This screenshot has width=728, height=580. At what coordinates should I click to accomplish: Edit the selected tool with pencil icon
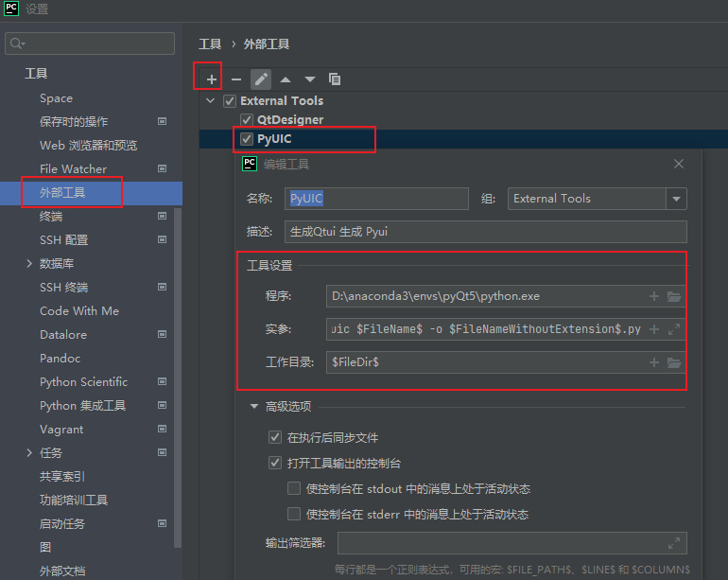click(261, 79)
